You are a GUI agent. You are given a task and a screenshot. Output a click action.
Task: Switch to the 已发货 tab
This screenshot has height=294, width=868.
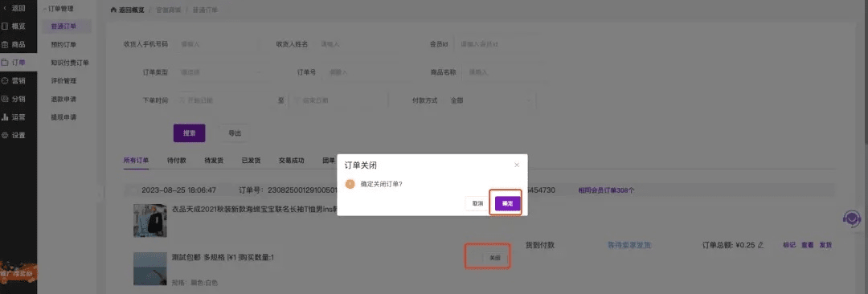[x=252, y=161]
